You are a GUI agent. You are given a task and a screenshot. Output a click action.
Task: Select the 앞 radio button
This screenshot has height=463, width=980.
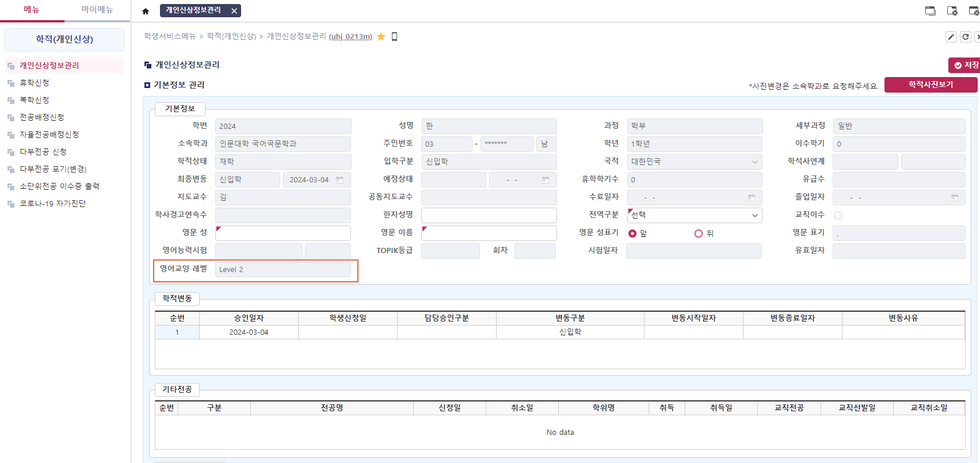632,234
